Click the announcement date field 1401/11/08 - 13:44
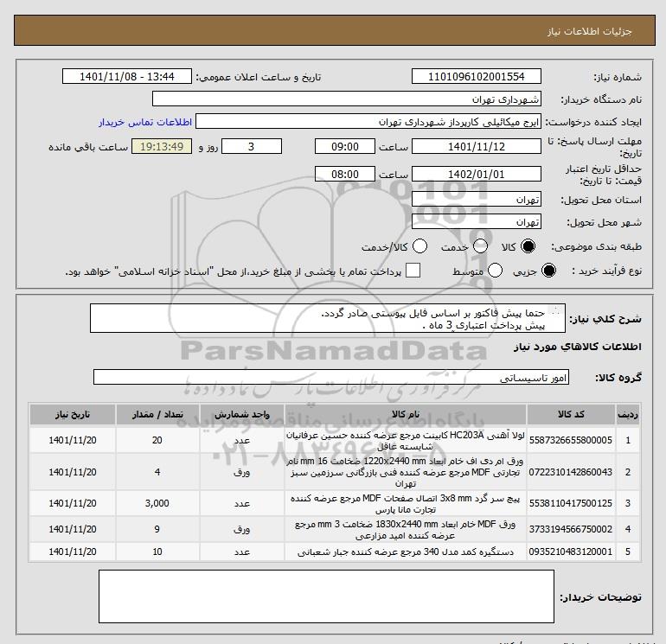This screenshot has width=666, height=644. tap(127, 76)
